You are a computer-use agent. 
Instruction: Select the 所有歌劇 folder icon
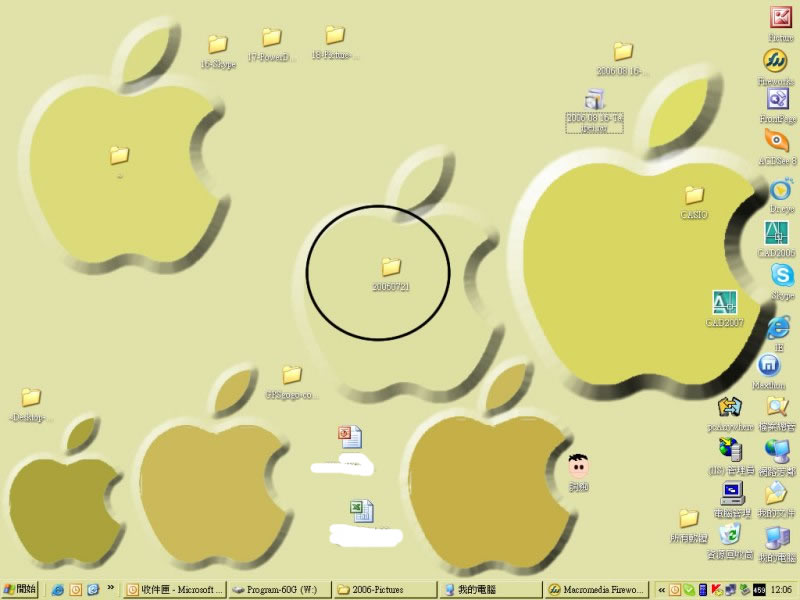click(688, 518)
